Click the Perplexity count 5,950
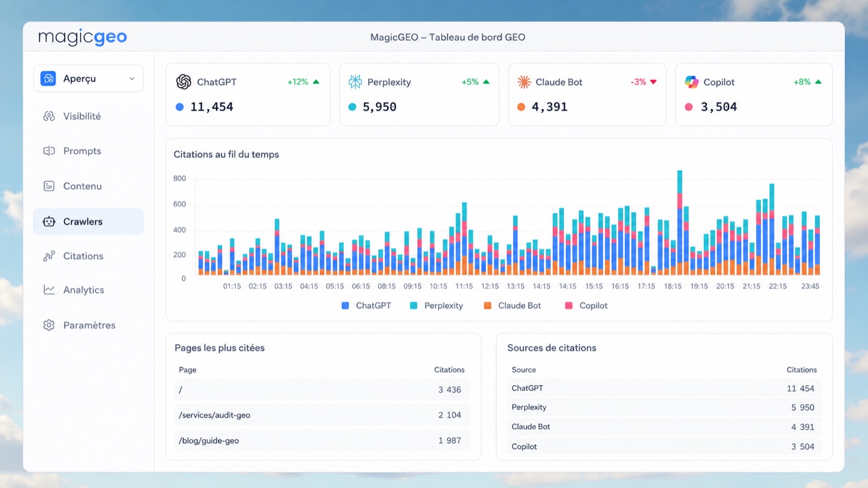The height and width of the screenshot is (488, 868). [x=380, y=107]
